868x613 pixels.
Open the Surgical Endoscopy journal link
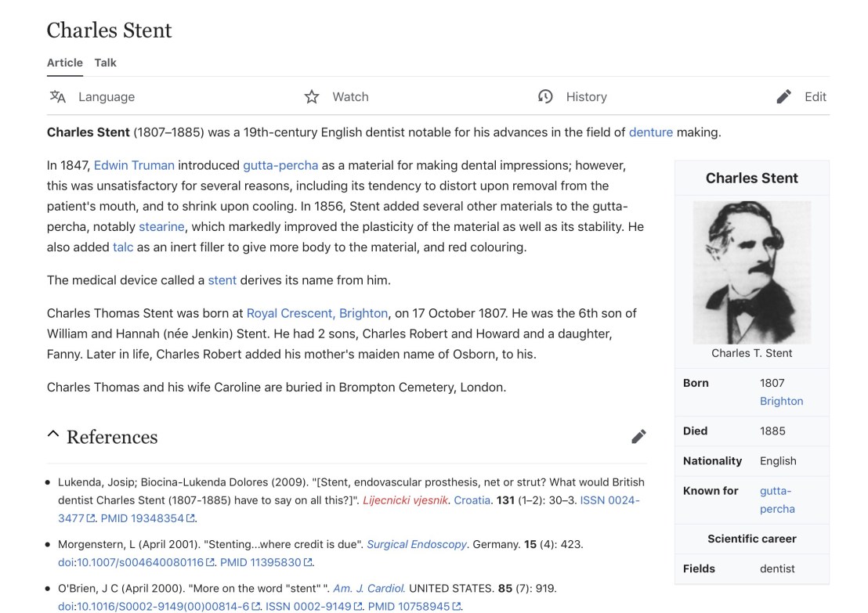(x=417, y=544)
